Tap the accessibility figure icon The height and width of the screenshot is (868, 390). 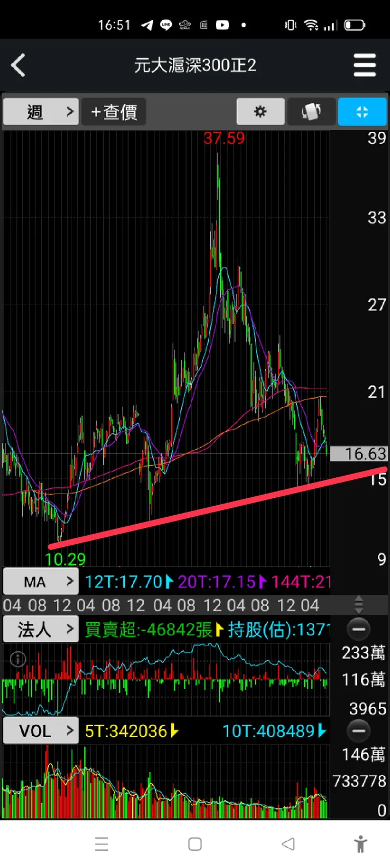click(x=360, y=844)
